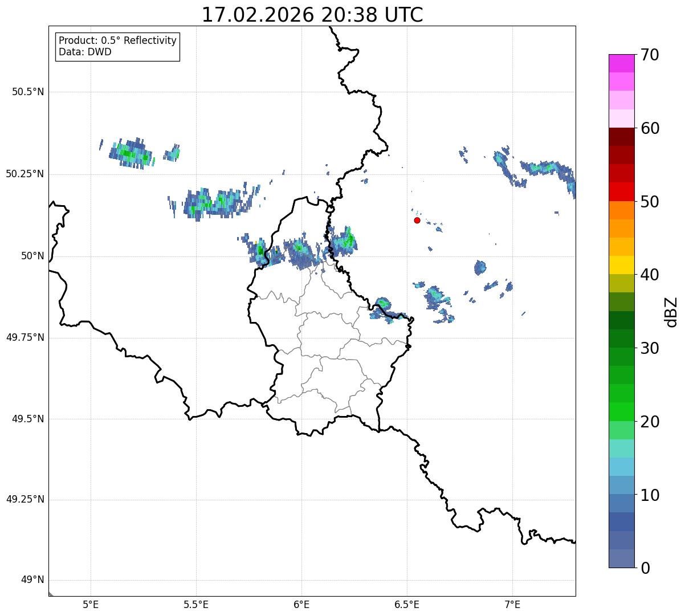Click the 49.75°N latitude label
The height and width of the screenshot is (616, 685).
click(x=25, y=337)
